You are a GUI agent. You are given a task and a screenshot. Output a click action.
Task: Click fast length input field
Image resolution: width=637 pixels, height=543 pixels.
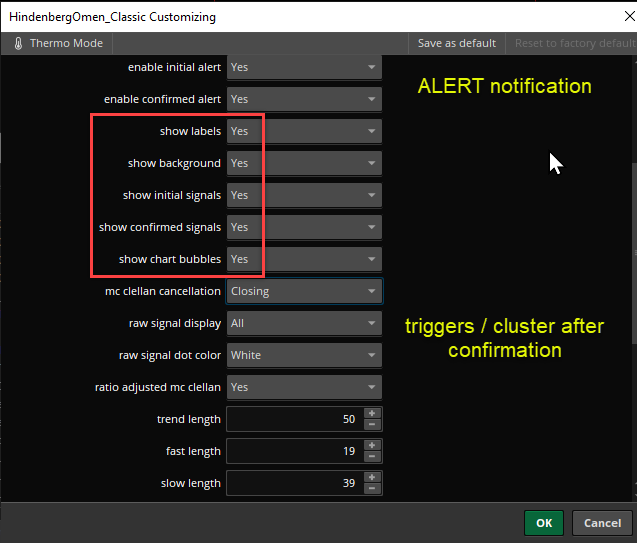(295, 451)
